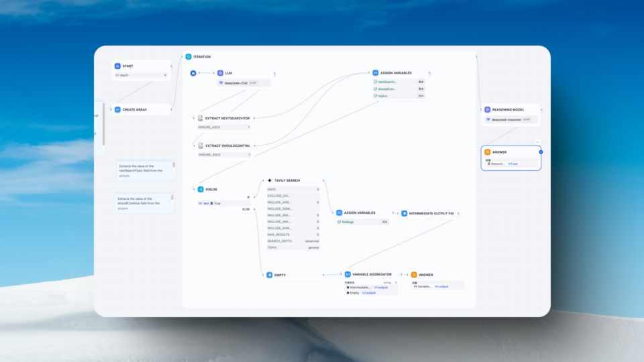Click the START node icon
This screenshot has width=644, height=362.
117,66
